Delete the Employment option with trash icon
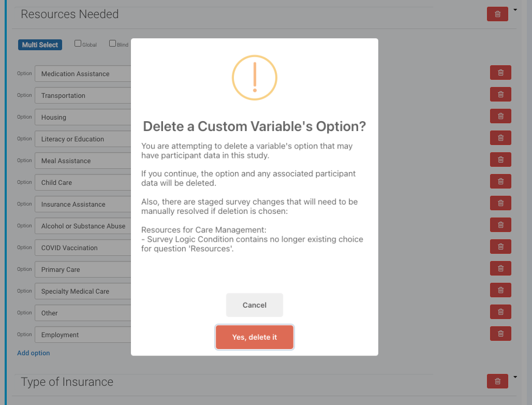 click(500, 334)
